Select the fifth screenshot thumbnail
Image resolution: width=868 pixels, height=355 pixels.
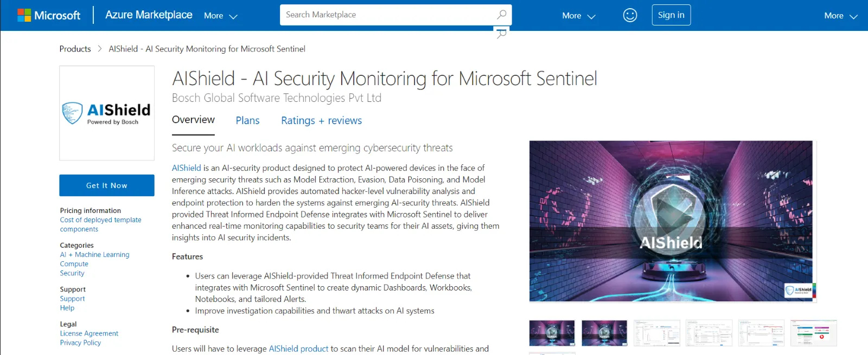point(761,333)
